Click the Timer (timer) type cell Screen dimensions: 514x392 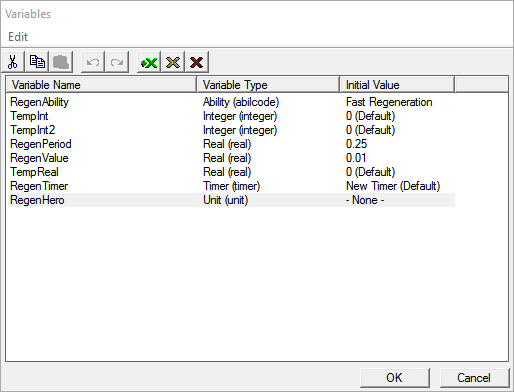point(232,186)
